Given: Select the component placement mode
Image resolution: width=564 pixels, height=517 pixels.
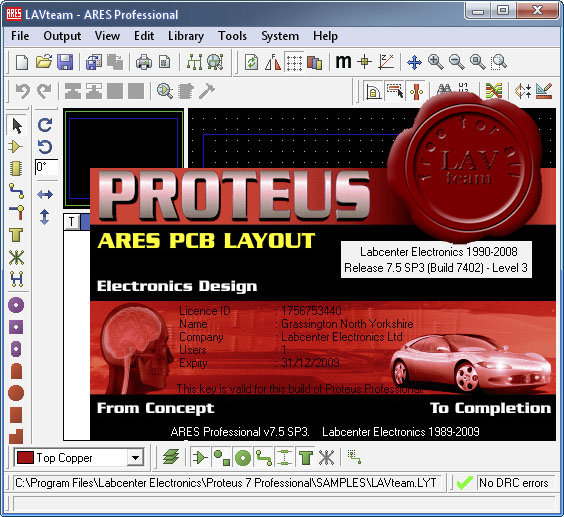Looking at the screenshot, I should 16,147.
